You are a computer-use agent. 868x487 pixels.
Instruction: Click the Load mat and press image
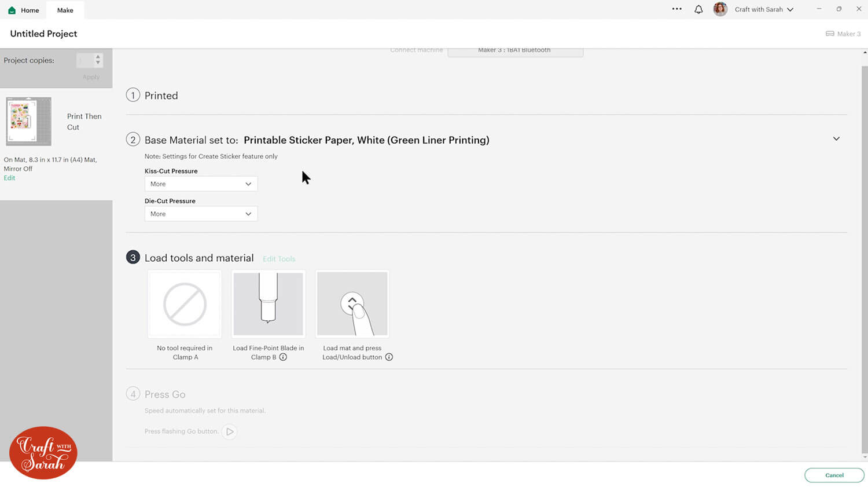tap(352, 304)
